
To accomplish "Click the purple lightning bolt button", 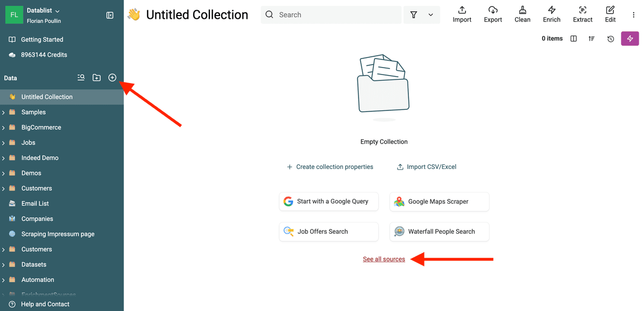I will click(630, 39).
